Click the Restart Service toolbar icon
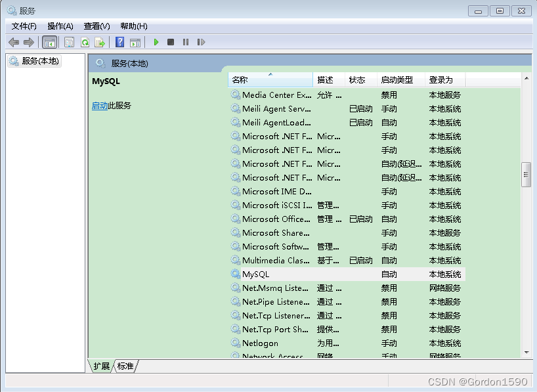This screenshot has width=537, height=392. [x=201, y=41]
